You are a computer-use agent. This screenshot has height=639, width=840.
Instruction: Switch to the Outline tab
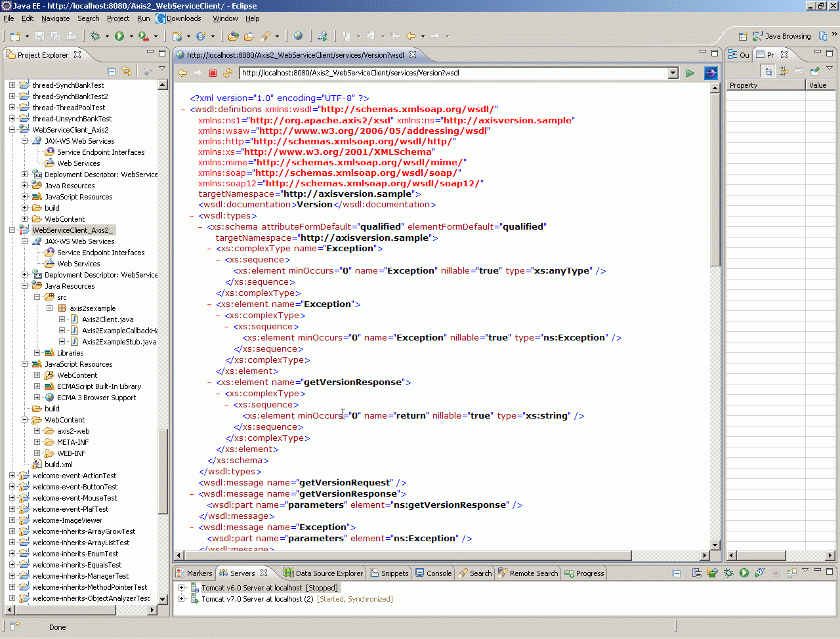tap(738, 55)
